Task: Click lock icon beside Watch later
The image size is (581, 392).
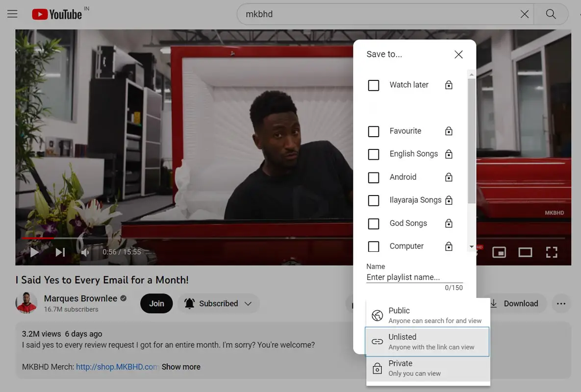Action: click(x=449, y=85)
